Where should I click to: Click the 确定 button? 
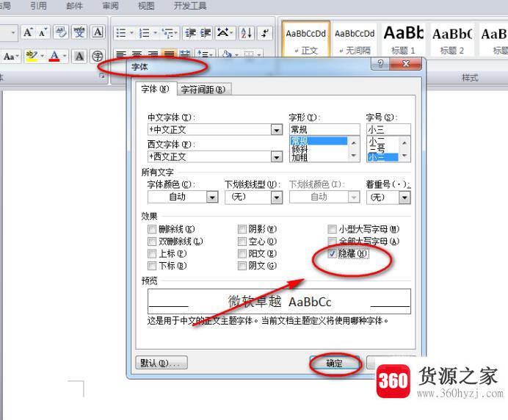(x=335, y=363)
